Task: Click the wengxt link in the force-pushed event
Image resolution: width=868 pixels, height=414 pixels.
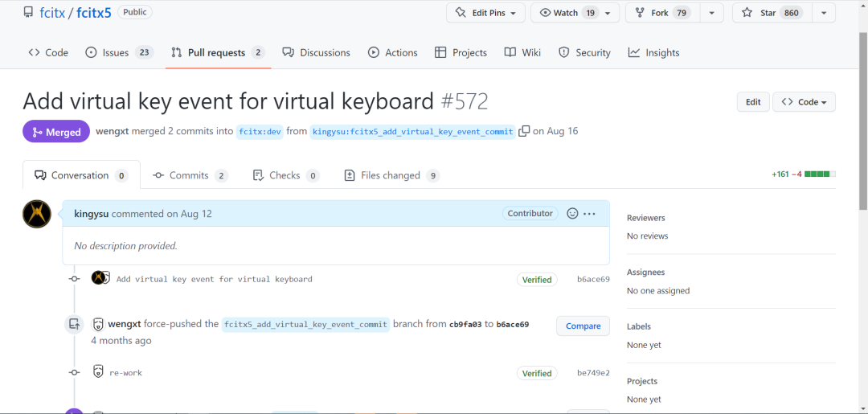Action: click(125, 324)
